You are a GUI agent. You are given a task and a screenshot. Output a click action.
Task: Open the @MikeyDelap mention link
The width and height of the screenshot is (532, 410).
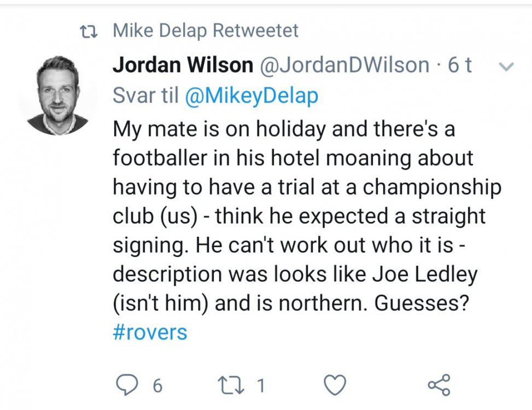pyautogui.click(x=252, y=96)
